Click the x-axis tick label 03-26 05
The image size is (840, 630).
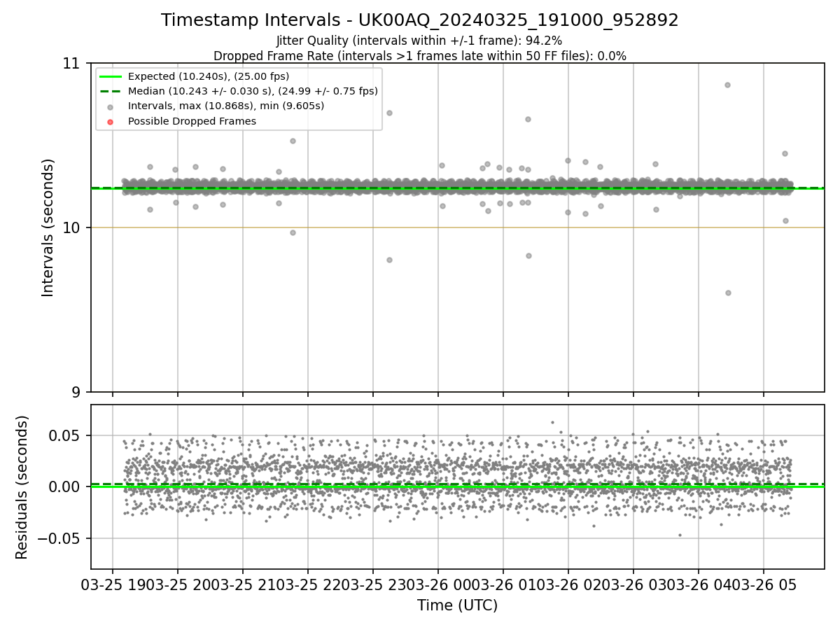[764, 584]
